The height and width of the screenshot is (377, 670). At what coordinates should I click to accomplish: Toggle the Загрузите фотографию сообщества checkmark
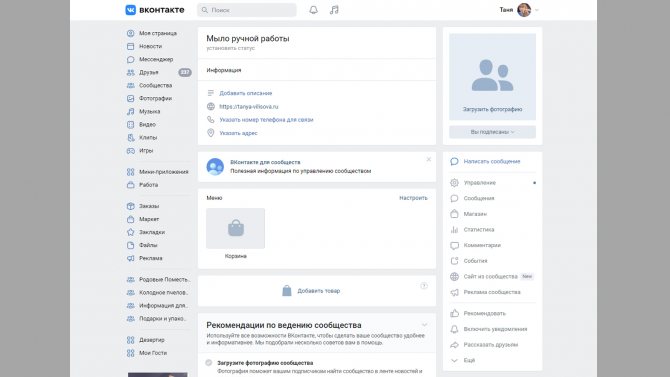(x=209, y=362)
